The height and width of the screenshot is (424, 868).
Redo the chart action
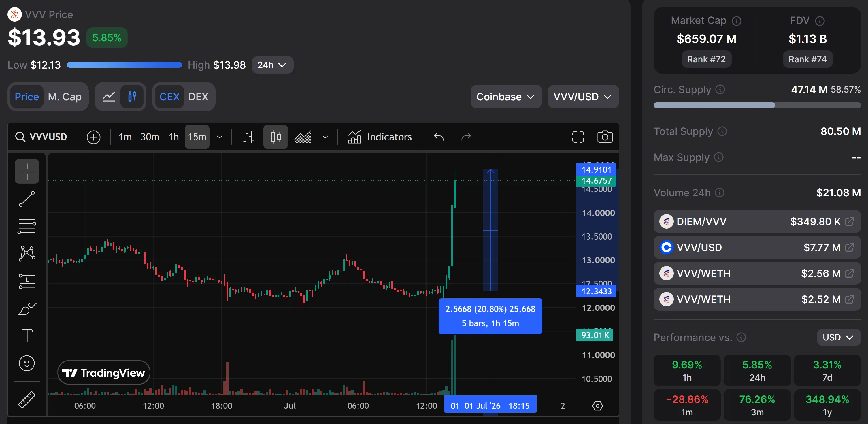(x=466, y=137)
